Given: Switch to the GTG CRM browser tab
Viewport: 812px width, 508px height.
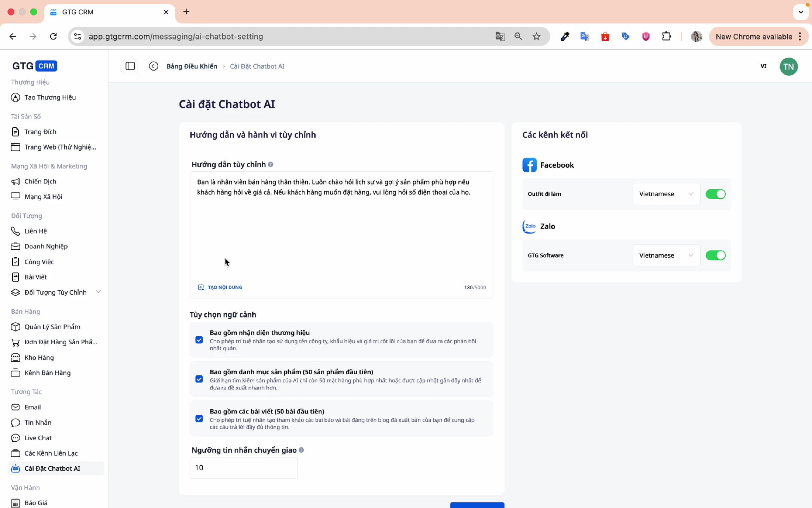Looking at the screenshot, I should tap(78, 12).
